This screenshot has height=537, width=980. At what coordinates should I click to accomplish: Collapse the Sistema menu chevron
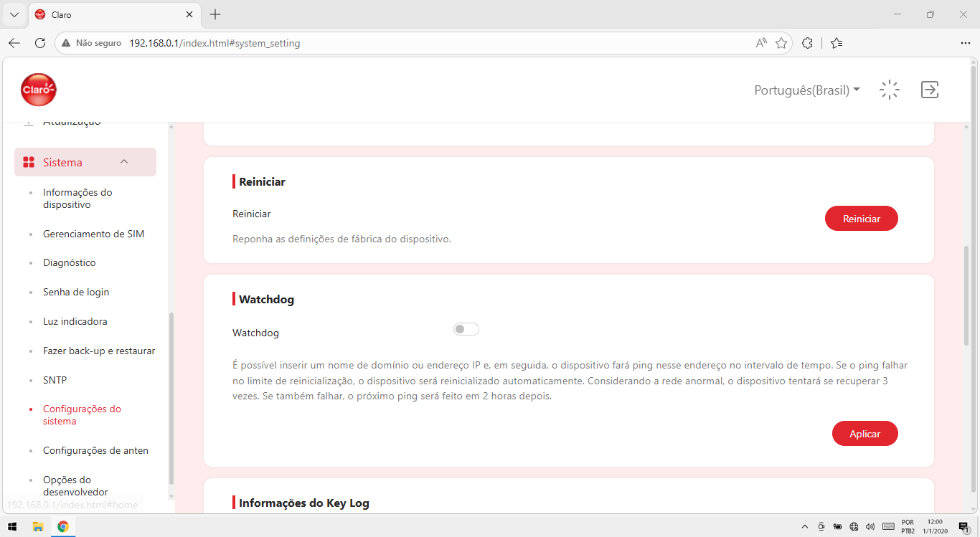[124, 162]
